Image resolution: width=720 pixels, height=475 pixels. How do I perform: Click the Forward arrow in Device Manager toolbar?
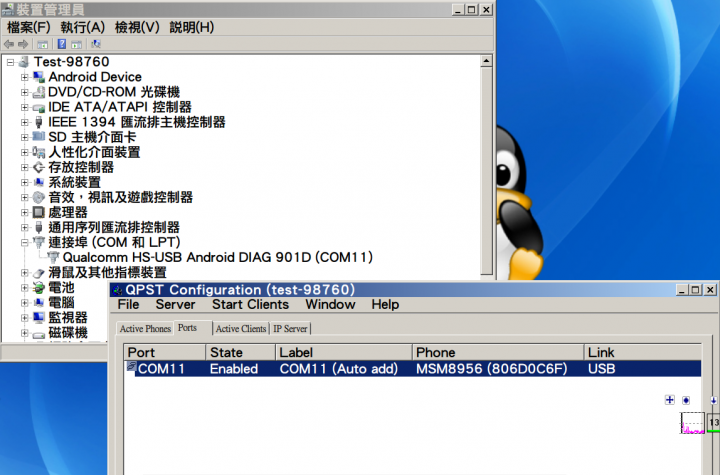pos(23,44)
